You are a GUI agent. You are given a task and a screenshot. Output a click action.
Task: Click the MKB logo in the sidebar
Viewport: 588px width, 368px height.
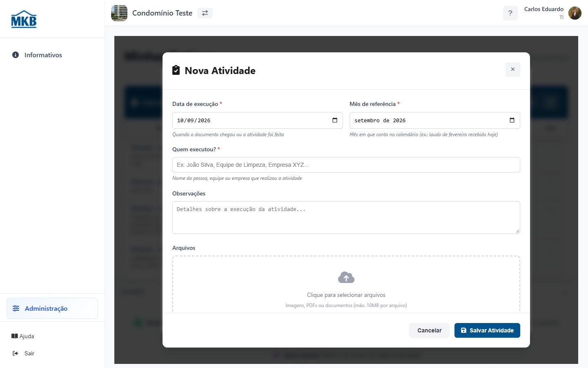(x=24, y=19)
